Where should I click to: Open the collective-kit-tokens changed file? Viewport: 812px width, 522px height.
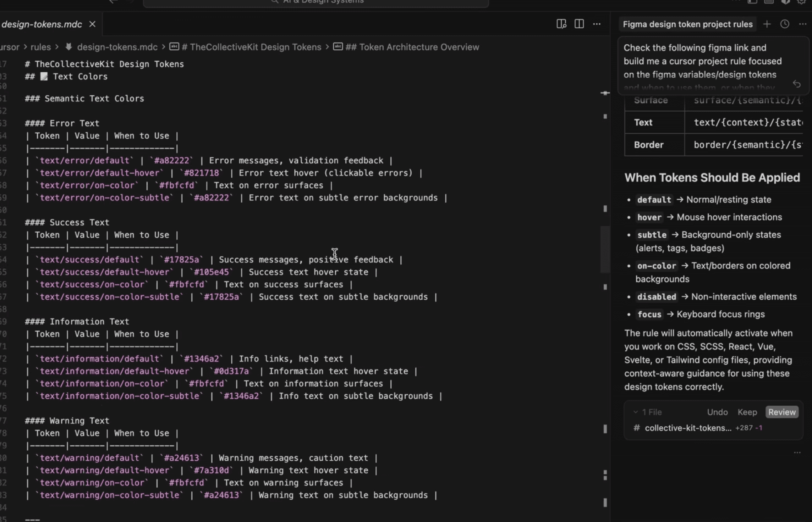(688, 428)
